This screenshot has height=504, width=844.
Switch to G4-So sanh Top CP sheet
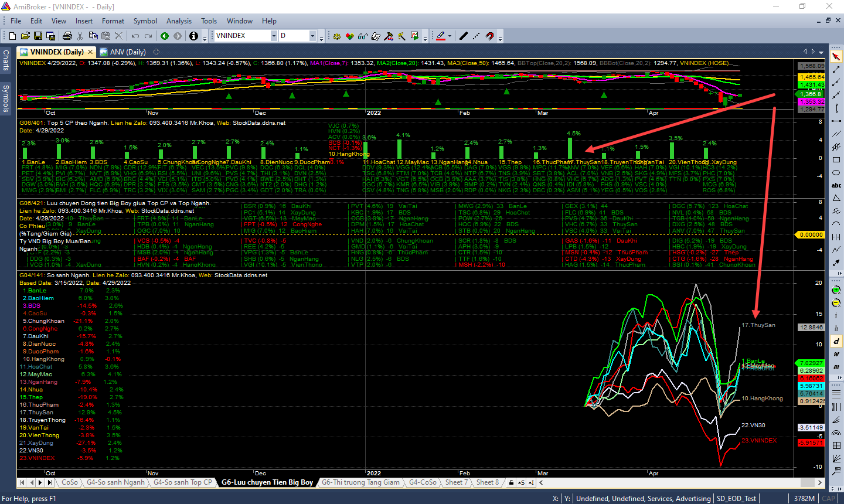point(182,482)
